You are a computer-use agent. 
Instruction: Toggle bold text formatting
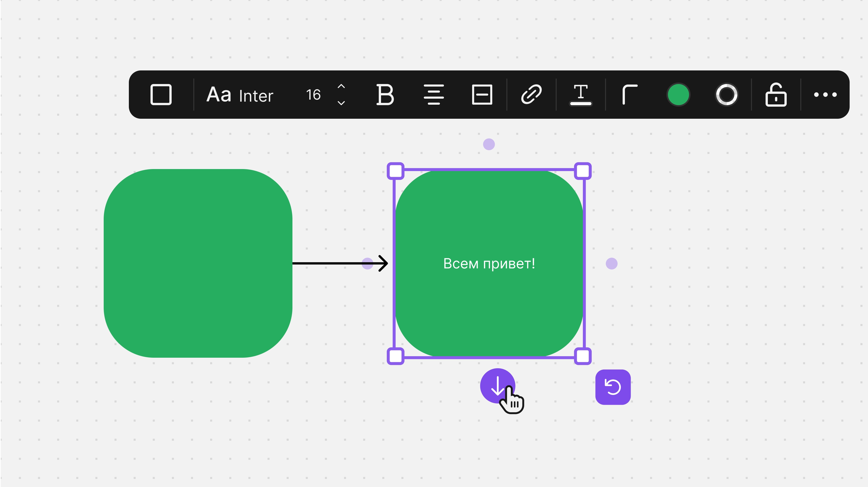[385, 95]
